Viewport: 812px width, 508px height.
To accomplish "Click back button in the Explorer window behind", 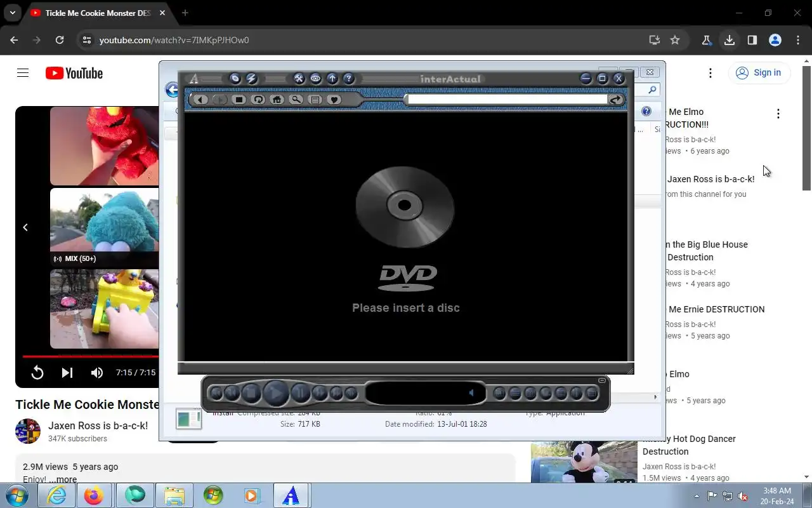I will (x=172, y=90).
